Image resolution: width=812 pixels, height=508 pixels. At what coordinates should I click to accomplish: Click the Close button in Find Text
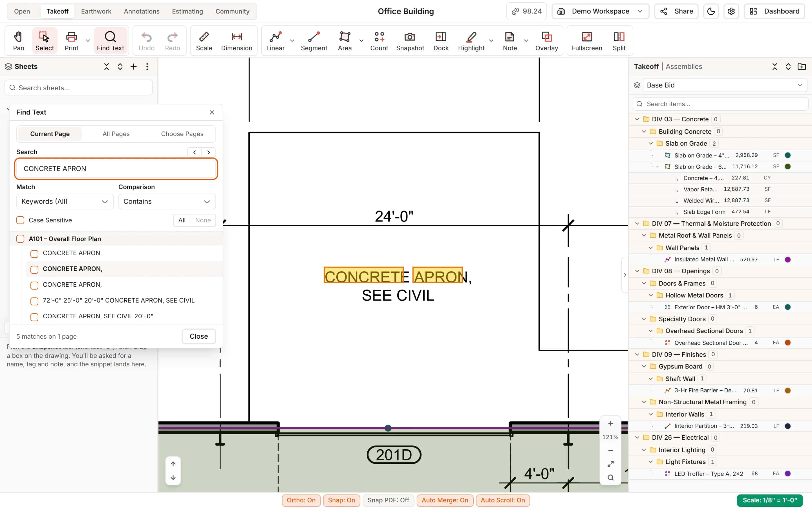tap(199, 336)
